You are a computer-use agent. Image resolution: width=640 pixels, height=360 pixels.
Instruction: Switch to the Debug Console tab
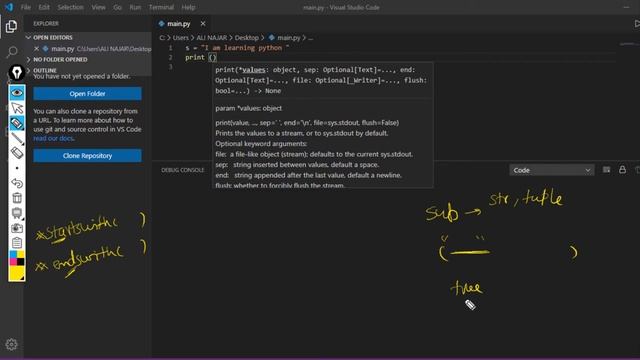(x=182, y=170)
